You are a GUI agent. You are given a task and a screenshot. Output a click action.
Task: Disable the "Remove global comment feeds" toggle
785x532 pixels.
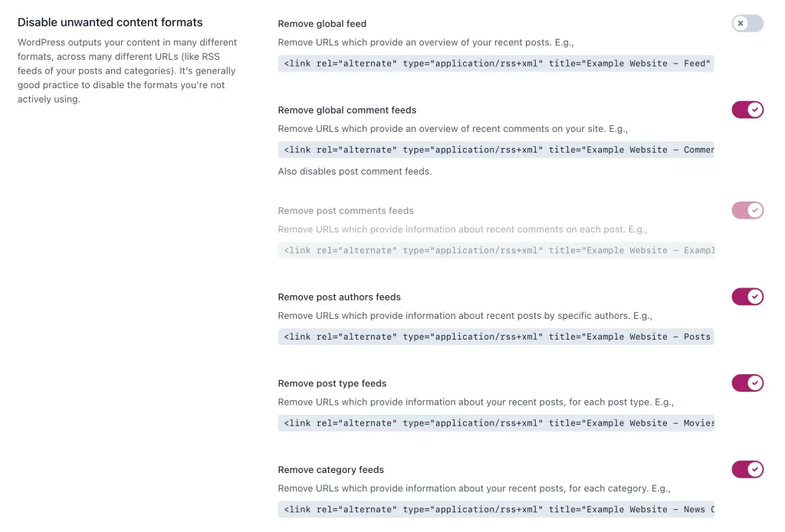[747, 110]
